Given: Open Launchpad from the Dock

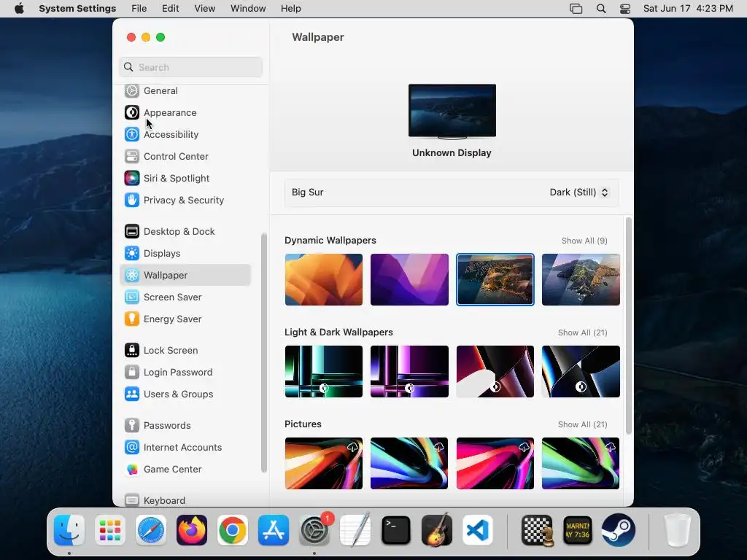Looking at the screenshot, I should click(x=110, y=530).
